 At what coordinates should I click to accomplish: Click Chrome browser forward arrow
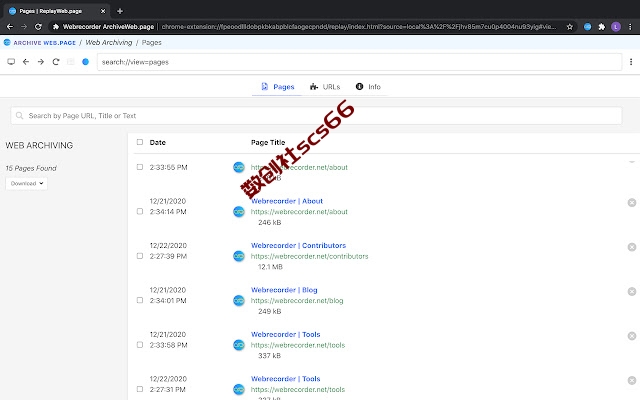24,27
